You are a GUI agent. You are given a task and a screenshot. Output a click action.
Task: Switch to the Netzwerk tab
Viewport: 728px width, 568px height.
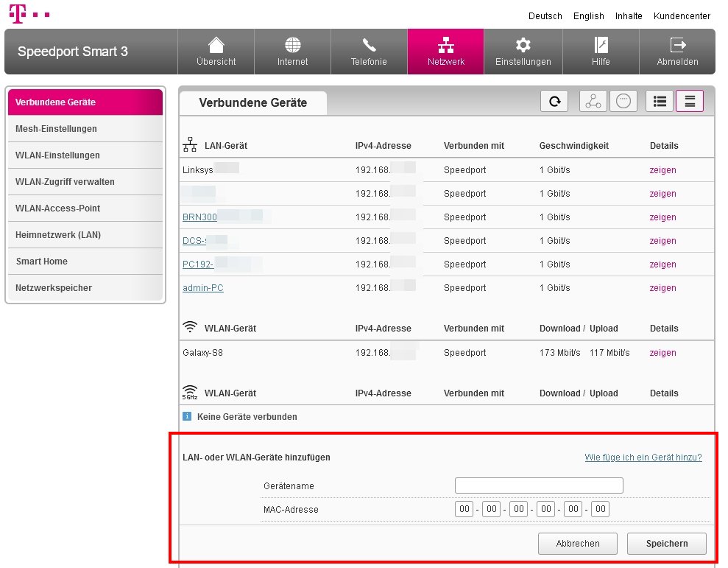[445, 50]
